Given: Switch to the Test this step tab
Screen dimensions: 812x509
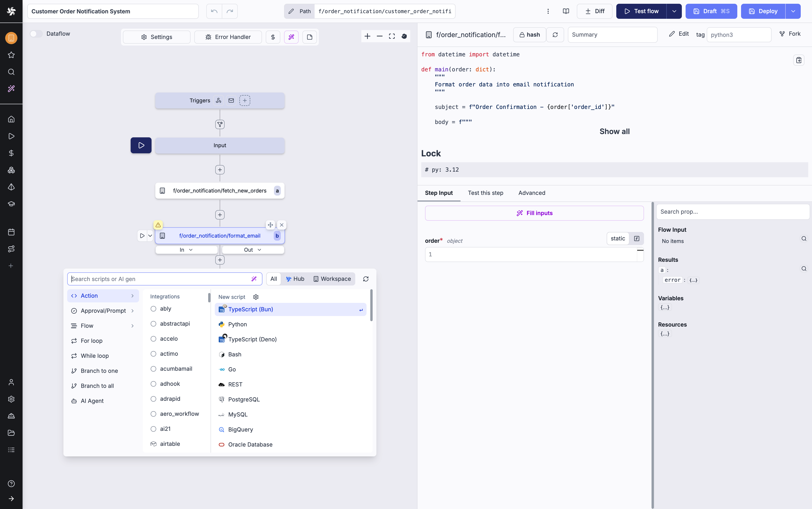Looking at the screenshot, I should pyautogui.click(x=485, y=193).
